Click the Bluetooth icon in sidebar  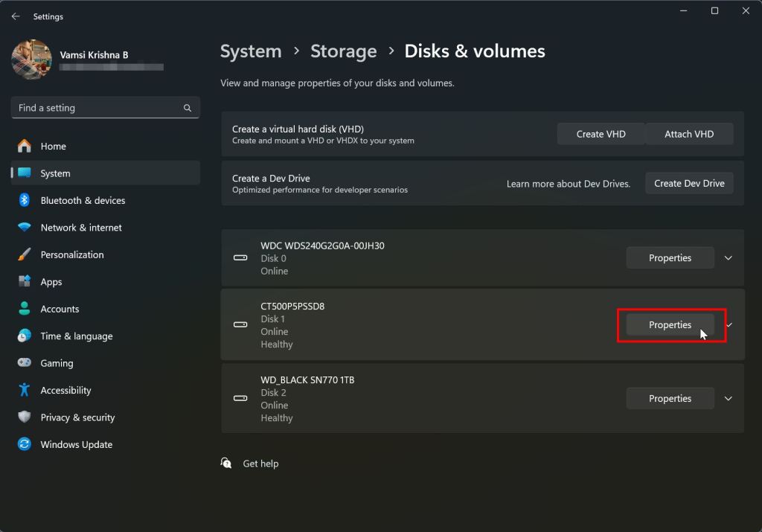point(25,199)
